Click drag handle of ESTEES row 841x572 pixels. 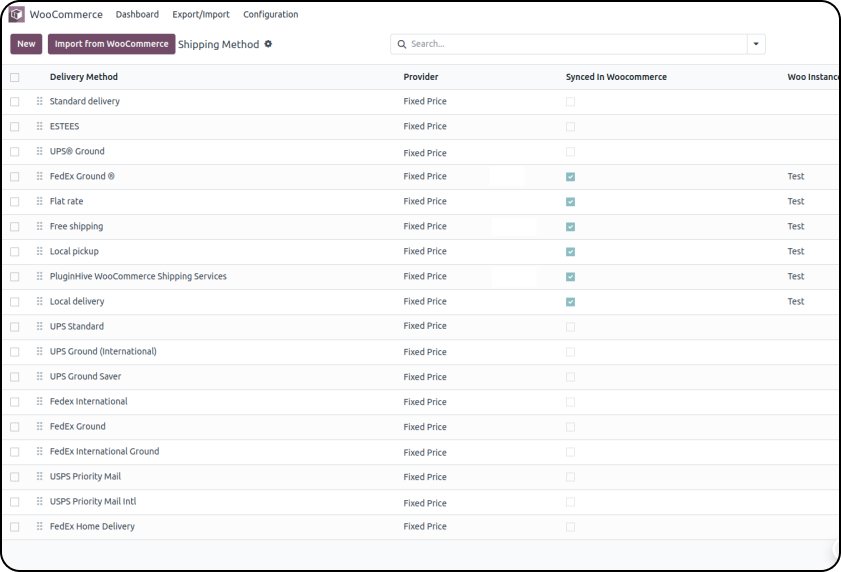coord(40,126)
